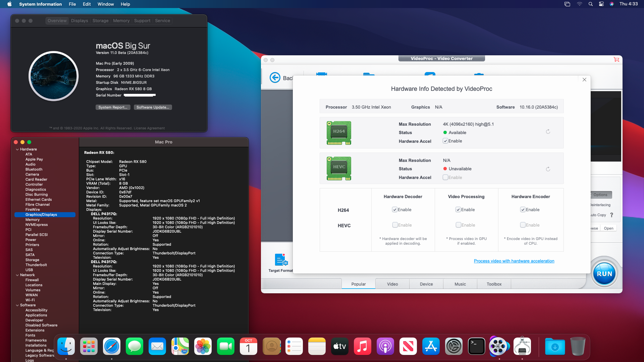The image size is (644, 362).
Task: Click the Back arrow icon in VideoProc
Action: (x=275, y=78)
